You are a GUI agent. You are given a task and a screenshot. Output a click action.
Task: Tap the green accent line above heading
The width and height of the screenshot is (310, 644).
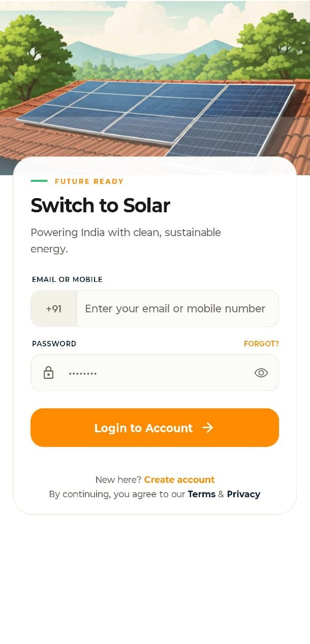point(39,181)
